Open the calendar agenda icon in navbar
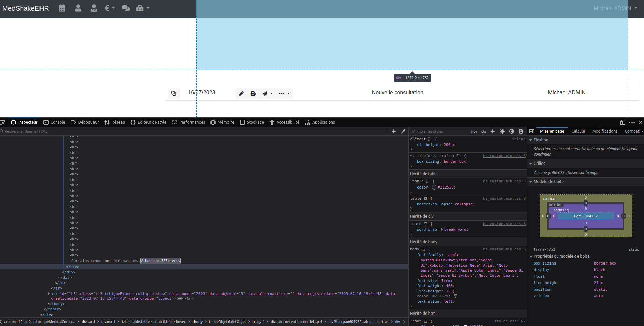 (62, 8)
